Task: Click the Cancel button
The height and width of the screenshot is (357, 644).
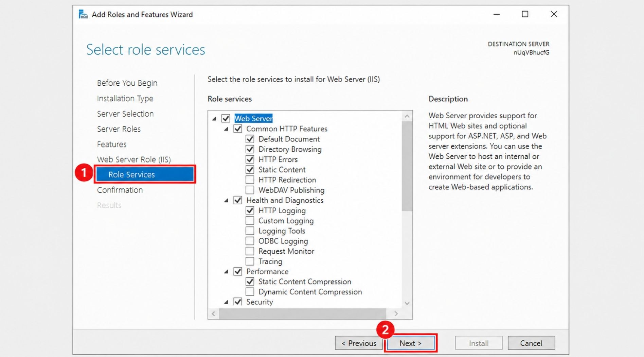Action: [531, 343]
